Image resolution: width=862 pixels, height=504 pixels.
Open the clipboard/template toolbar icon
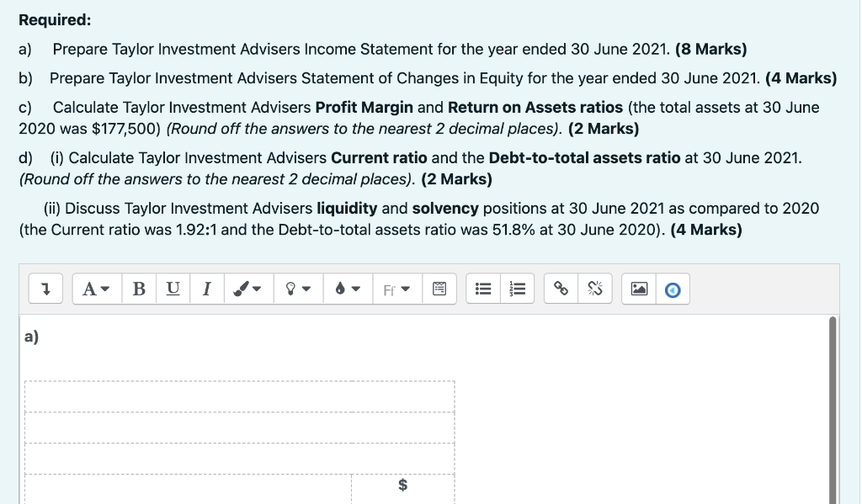(x=439, y=289)
